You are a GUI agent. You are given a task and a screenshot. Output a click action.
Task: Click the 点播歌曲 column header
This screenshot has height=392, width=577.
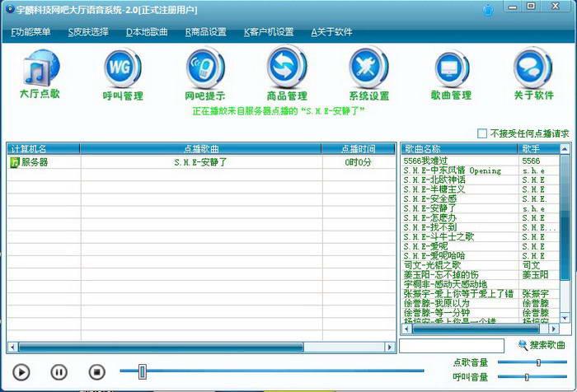[201, 148]
